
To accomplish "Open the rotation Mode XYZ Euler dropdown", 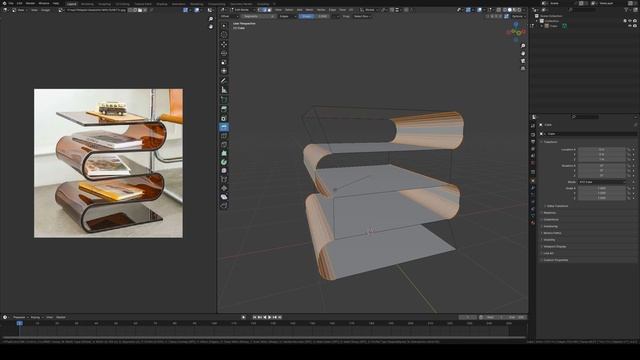I will pyautogui.click(x=602, y=182).
